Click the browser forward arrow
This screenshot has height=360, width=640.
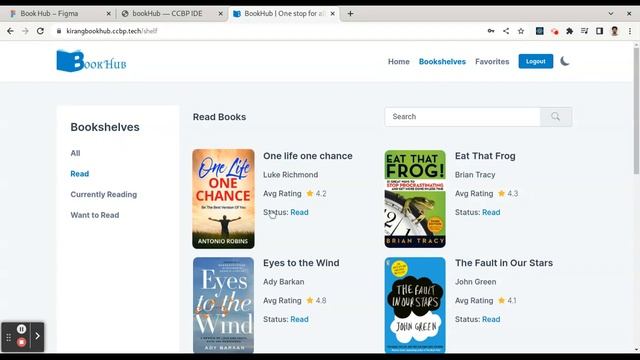pos(25,31)
